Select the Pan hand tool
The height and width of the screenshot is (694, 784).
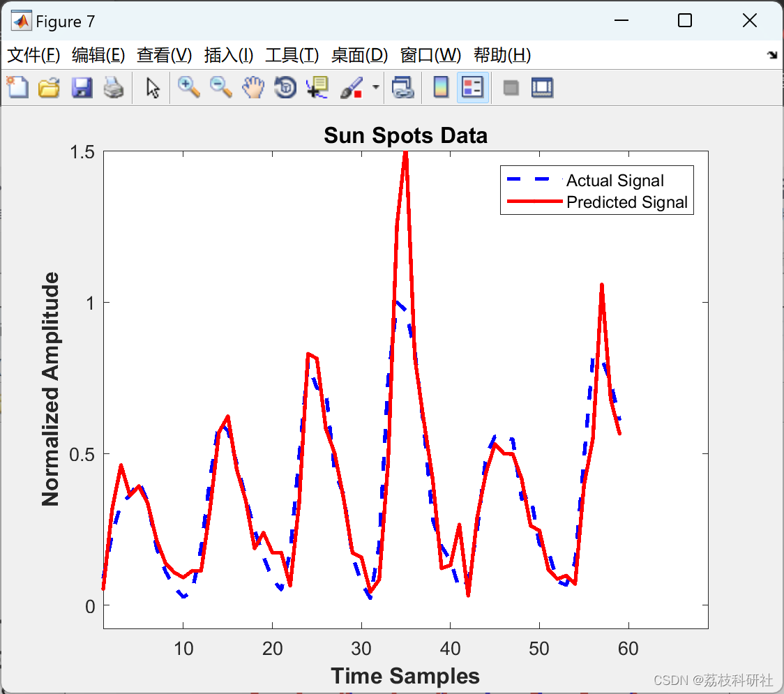pyautogui.click(x=253, y=87)
